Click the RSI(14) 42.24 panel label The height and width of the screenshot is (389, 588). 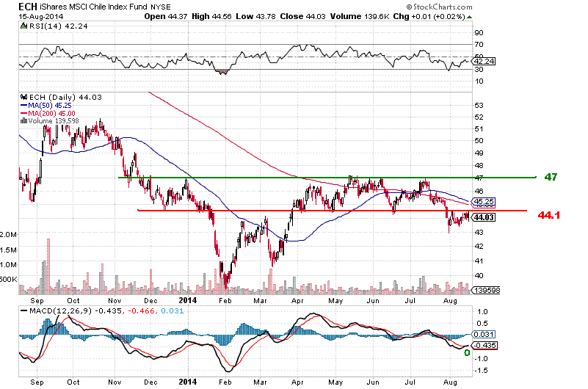pos(58,26)
